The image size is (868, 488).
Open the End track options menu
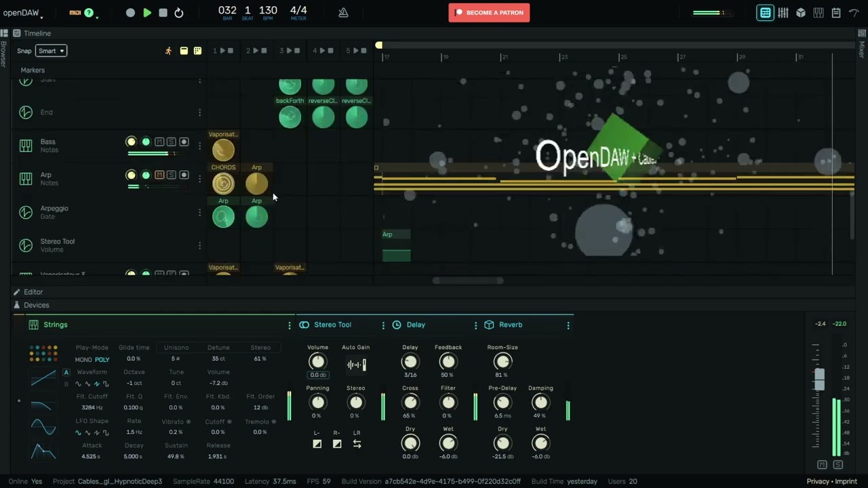[199, 113]
